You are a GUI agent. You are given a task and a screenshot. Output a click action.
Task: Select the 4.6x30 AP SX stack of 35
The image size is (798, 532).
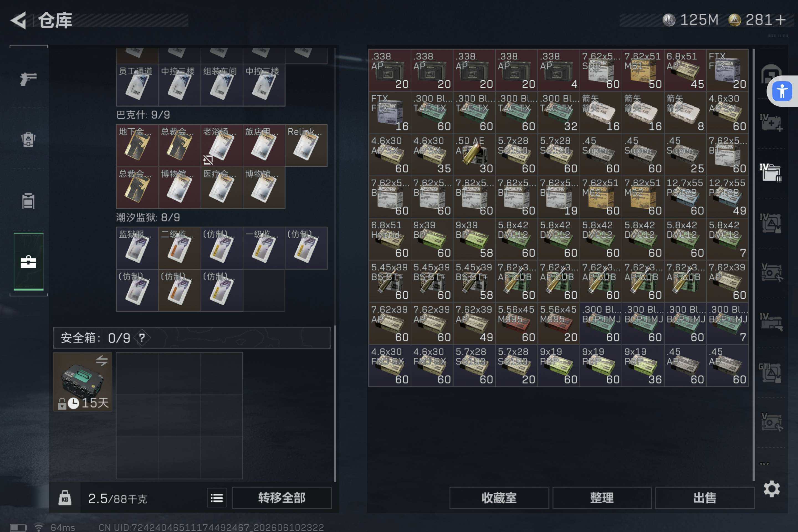pos(432,155)
